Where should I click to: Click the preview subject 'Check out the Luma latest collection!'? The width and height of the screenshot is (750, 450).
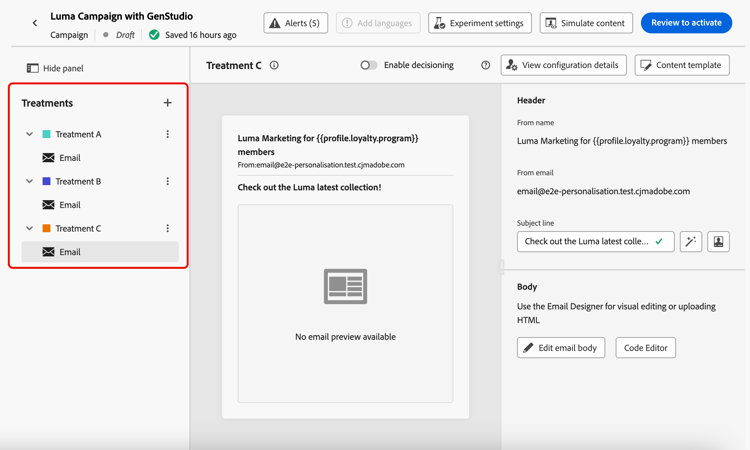pyautogui.click(x=309, y=187)
